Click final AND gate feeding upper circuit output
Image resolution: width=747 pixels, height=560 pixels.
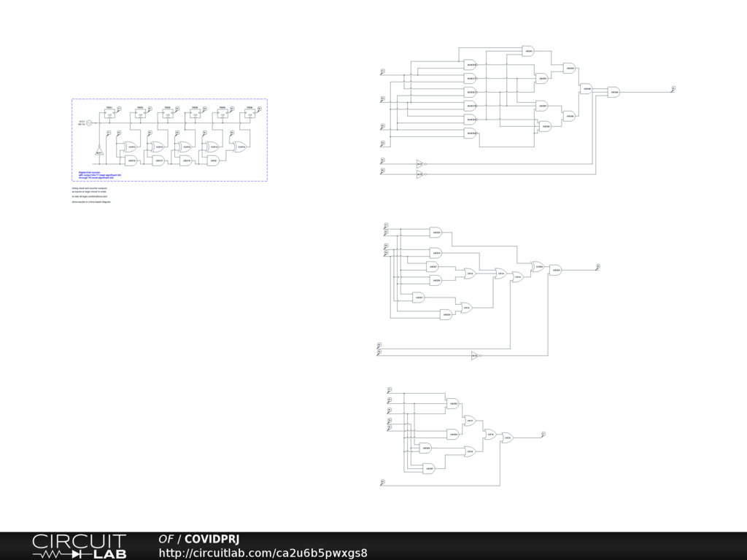tap(614, 92)
